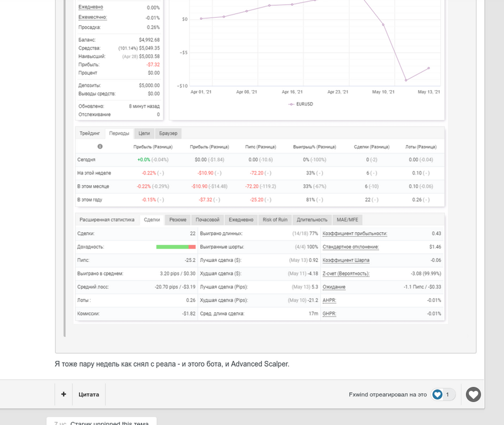Click the В этом месяце row label
Screen dimensions: 504x425
click(93, 186)
